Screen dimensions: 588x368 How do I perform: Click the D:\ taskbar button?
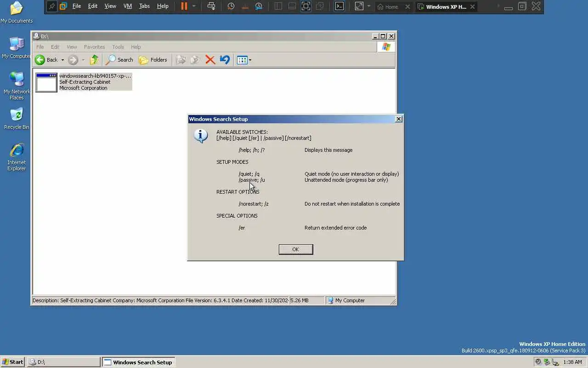click(x=63, y=362)
